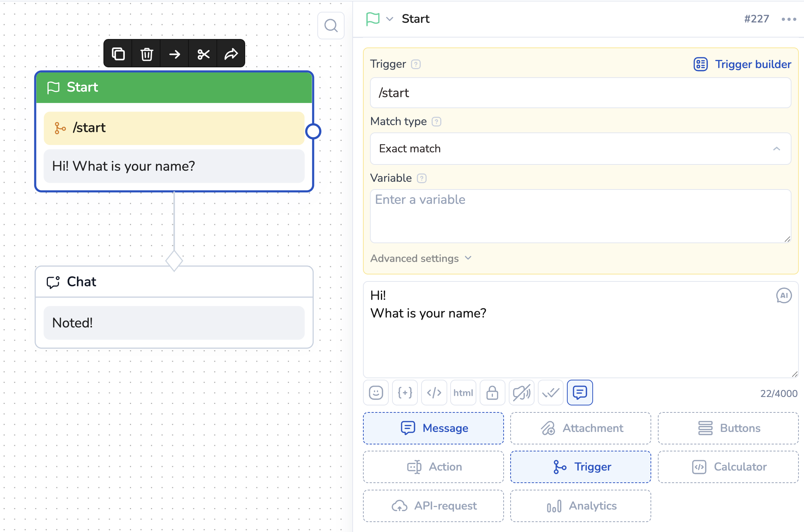
Task: Insert emoji using the smiley icon
Action: click(376, 393)
